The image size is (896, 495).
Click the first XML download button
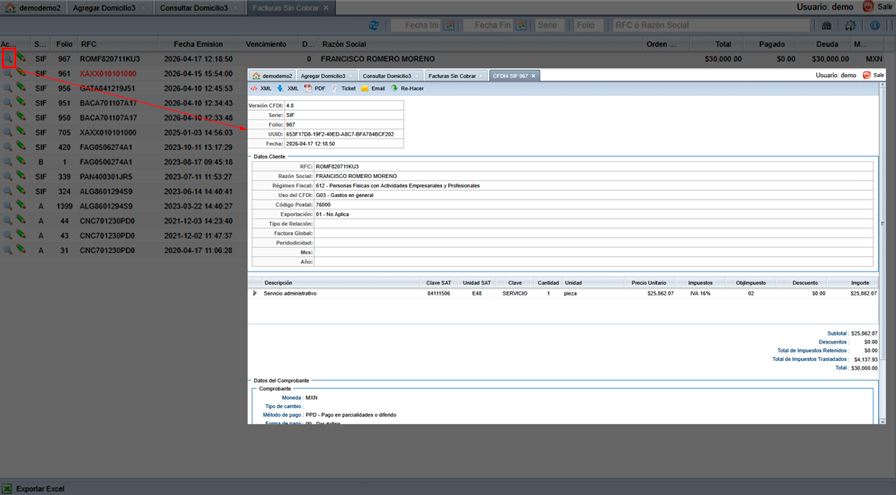click(260, 89)
